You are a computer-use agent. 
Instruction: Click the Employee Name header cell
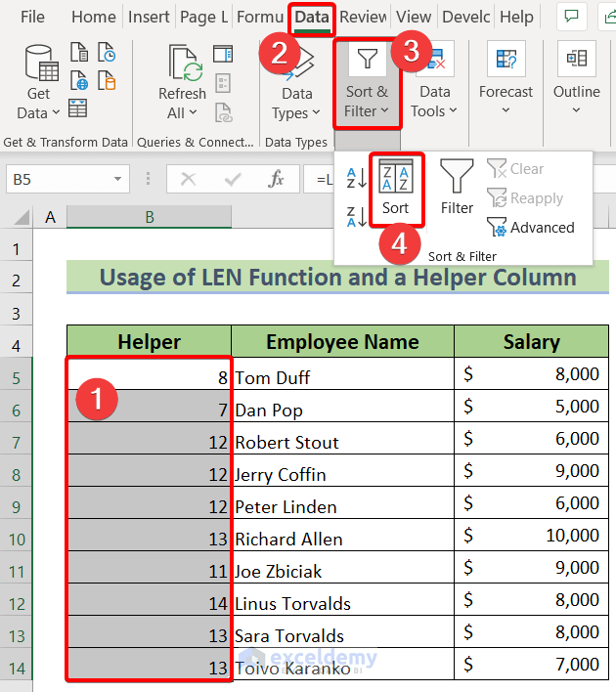(342, 341)
